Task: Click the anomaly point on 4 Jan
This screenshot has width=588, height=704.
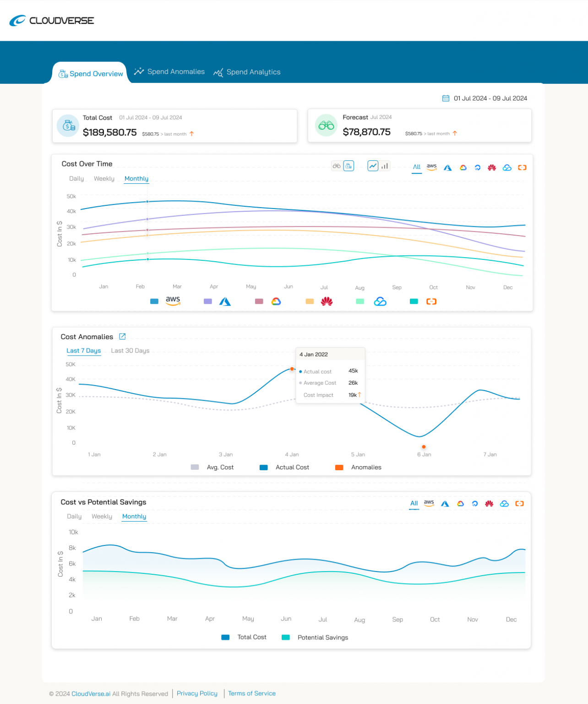Action: [x=292, y=369]
